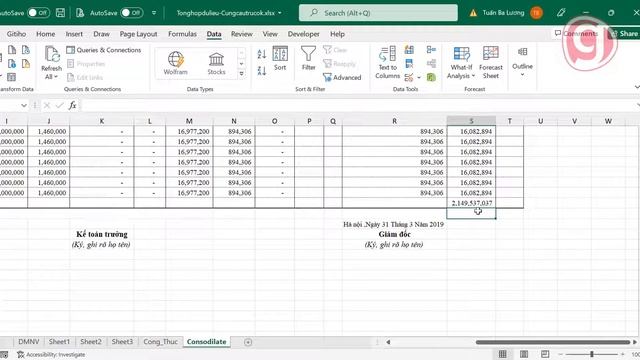Image resolution: width=640 pixels, height=360 pixels.
Task: Switch to Normal view in the status bar
Action: [x=502, y=354]
